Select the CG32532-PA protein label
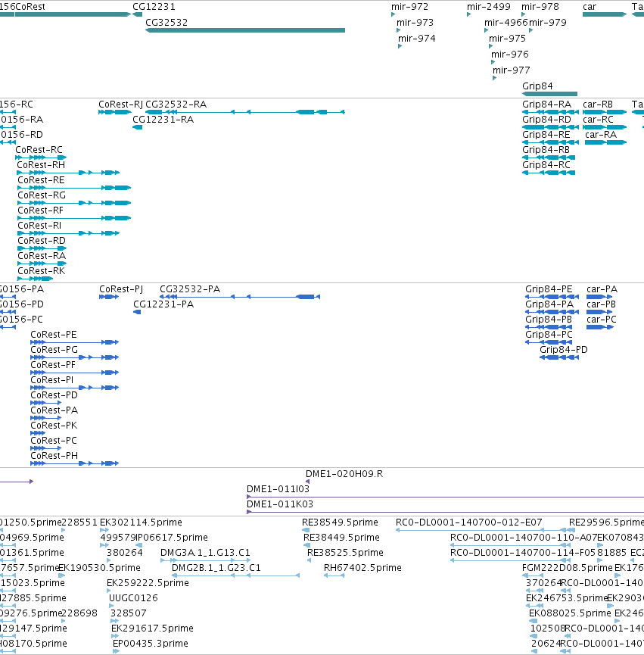This screenshot has height=655, width=644. tap(190, 289)
